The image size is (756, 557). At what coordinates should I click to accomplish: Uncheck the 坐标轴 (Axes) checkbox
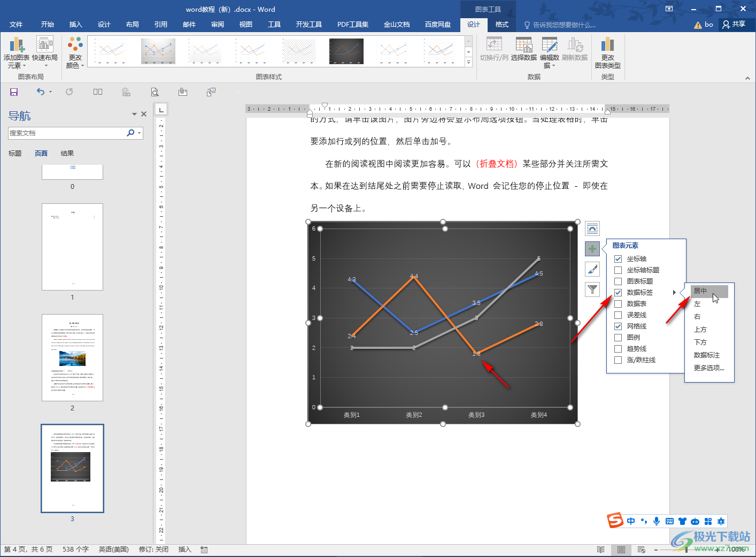tap(618, 259)
